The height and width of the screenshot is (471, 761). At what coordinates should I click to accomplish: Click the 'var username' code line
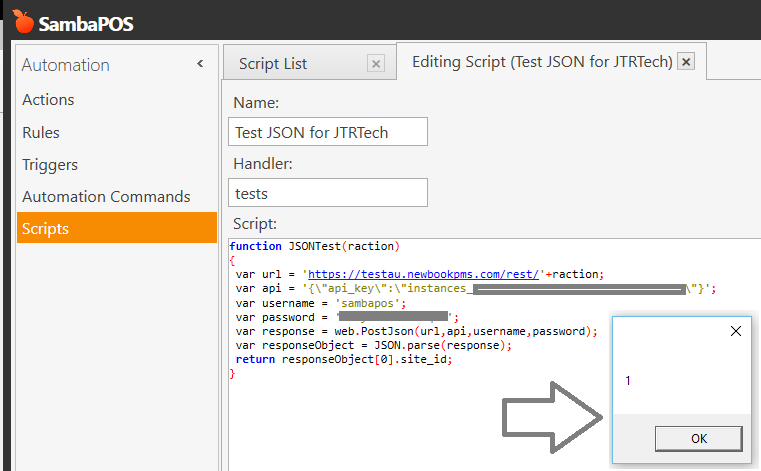pyautogui.click(x=321, y=303)
